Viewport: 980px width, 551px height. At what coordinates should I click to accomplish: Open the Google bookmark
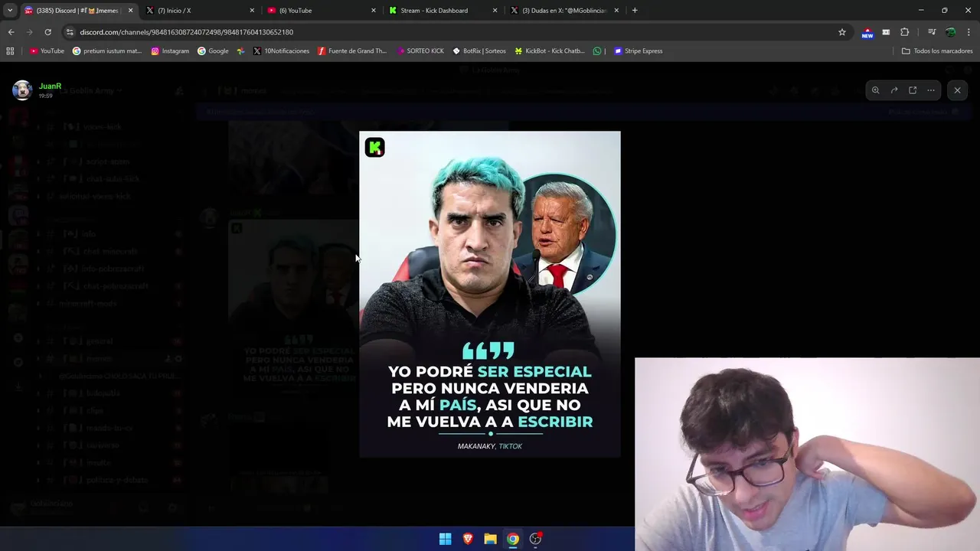[213, 51]
